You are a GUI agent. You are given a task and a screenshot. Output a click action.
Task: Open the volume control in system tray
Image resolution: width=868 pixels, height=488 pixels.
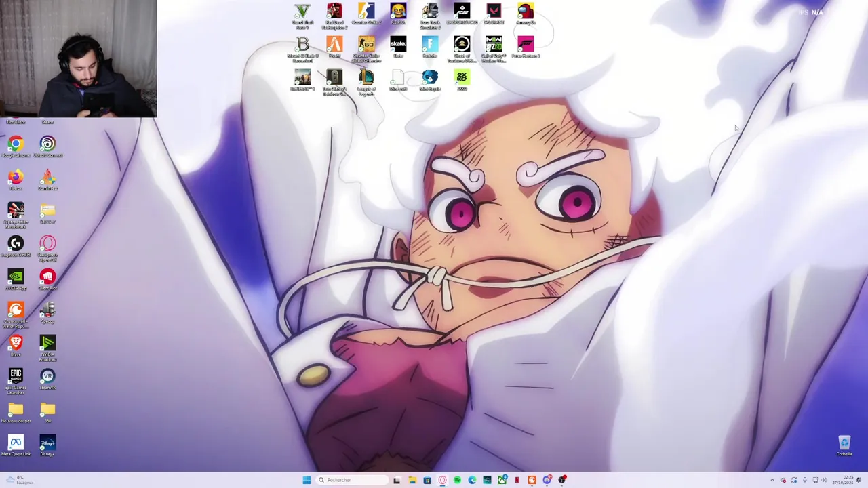coord(824,480)
